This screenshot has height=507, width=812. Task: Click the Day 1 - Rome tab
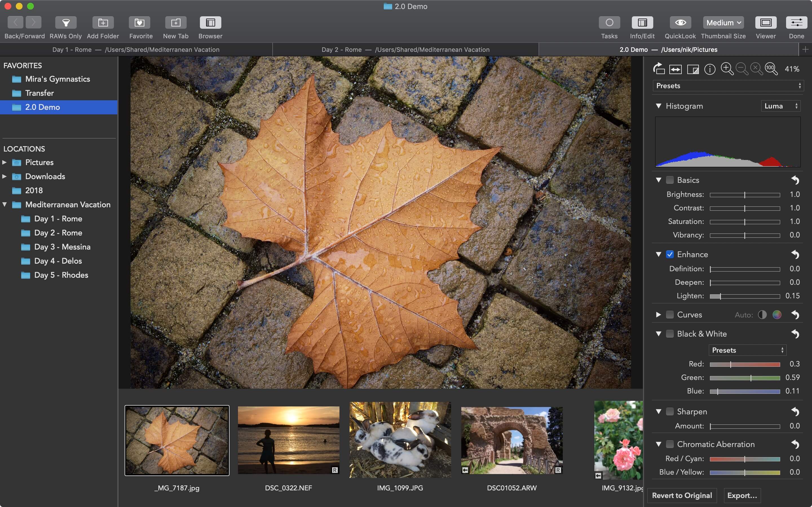[x=135, y=49]
